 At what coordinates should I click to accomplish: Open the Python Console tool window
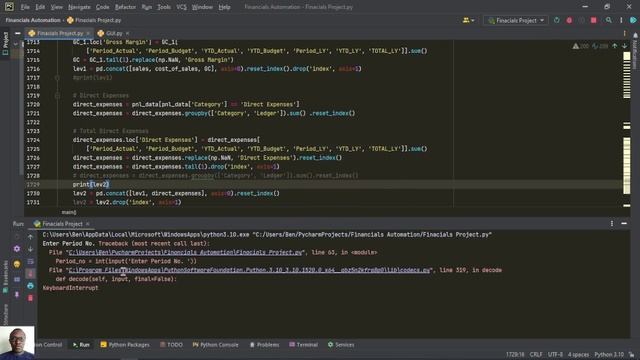pyautogui.click(x=216, y=345)
